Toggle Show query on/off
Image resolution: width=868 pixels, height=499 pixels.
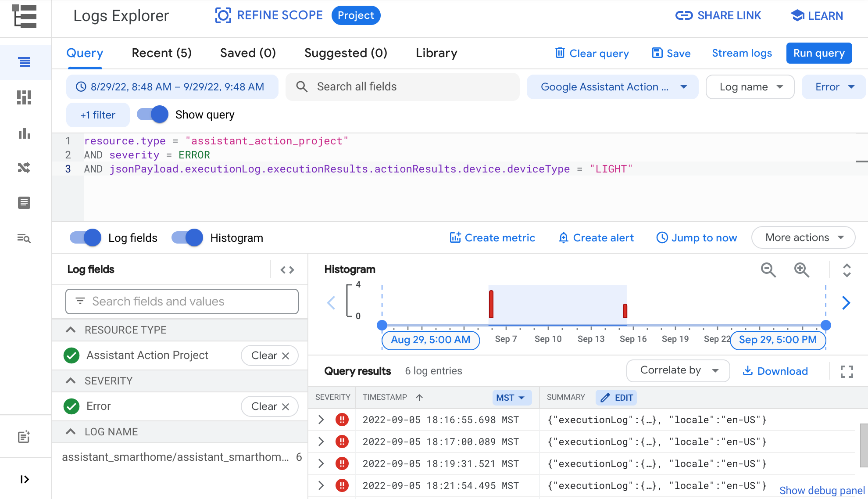tap(153, 115)
